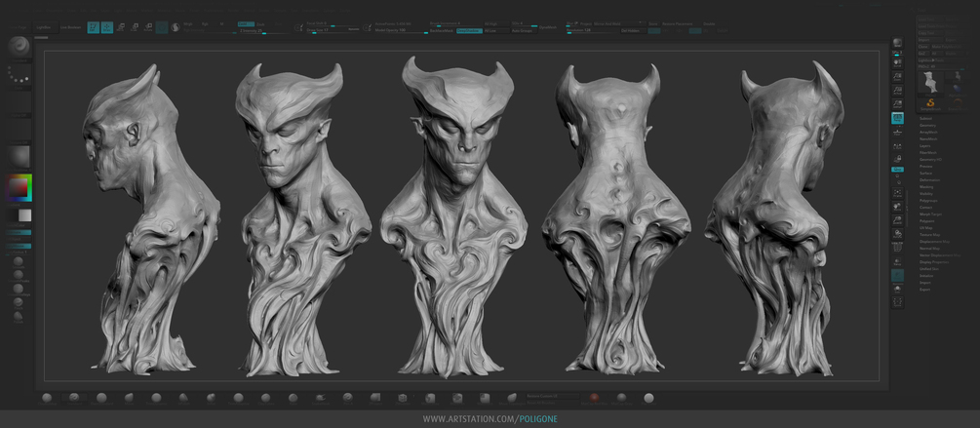Select the Edit mode icon
This screenshot has width=980, height=428.
94,27
